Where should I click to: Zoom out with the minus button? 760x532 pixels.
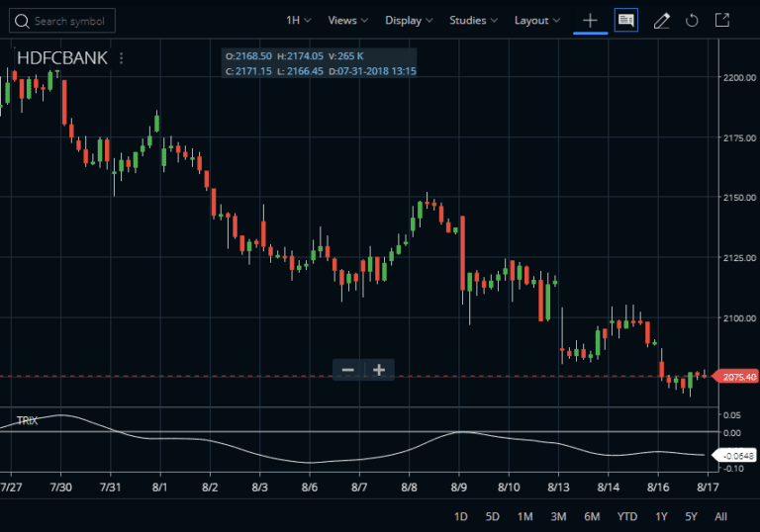coord(348,370)
